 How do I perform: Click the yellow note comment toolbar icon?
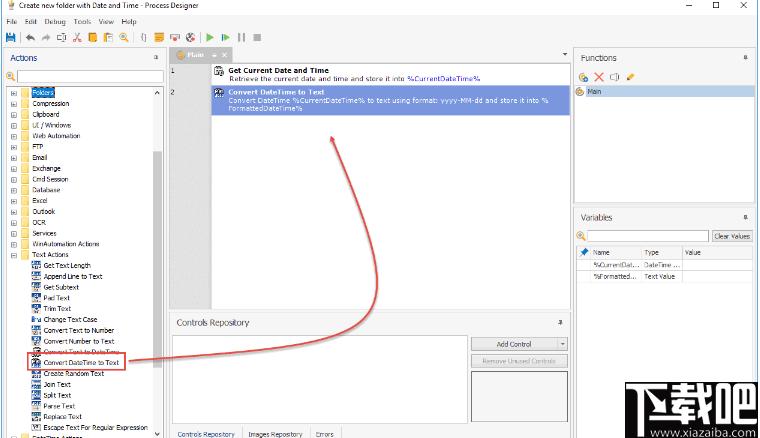click(x=159, y=37)
